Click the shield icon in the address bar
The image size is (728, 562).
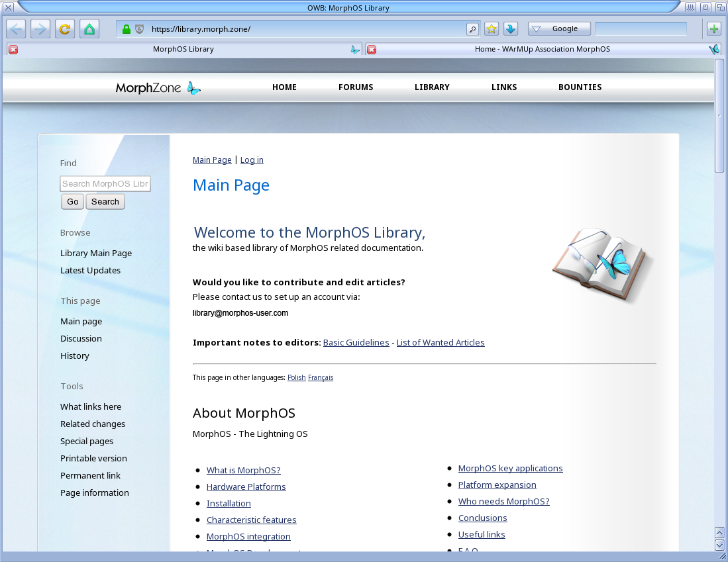tap(139, 29)
